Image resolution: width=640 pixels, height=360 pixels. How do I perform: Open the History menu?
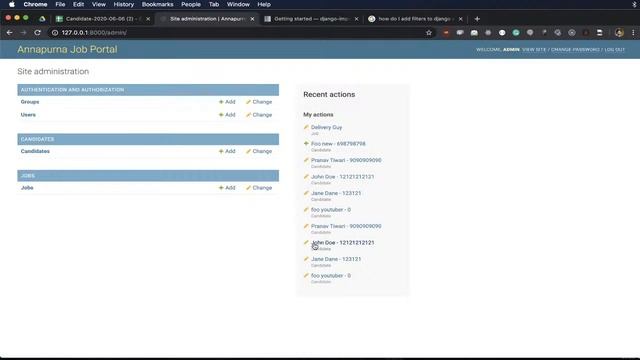[x=124, y=4]
